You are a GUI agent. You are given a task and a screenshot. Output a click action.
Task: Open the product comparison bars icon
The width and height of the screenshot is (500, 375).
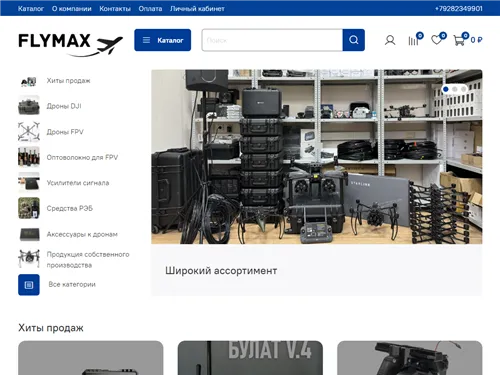point(413,40)
